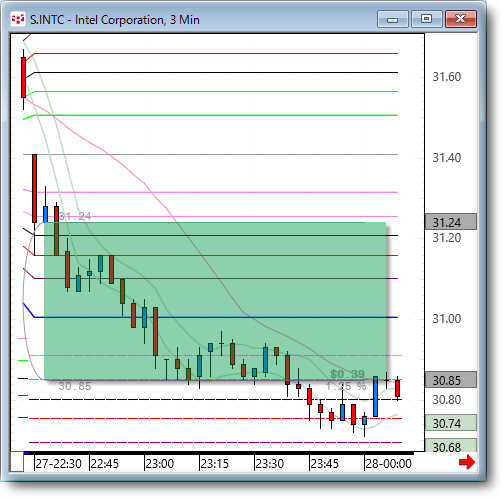
Task: Click the $0.39 profit label in green box
Action: pos(348,374)
